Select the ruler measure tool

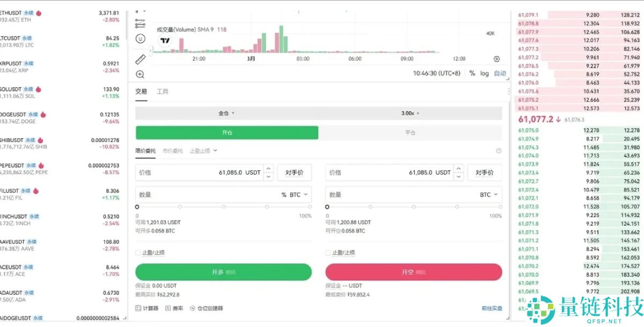pos(140,59)
